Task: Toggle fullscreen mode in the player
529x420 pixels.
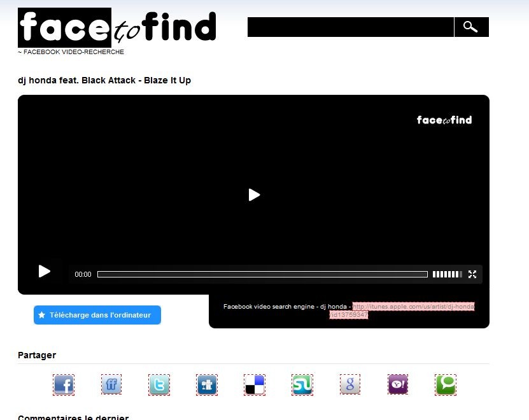Action: [x=472, y=274]
